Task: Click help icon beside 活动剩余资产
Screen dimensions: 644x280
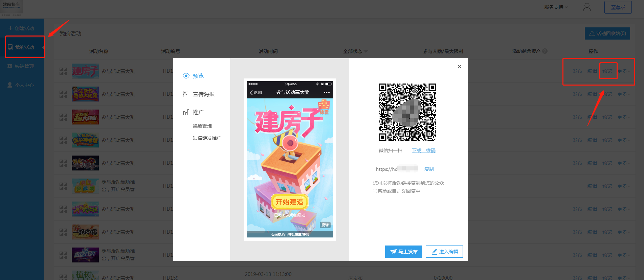Action: coord(545,51)
